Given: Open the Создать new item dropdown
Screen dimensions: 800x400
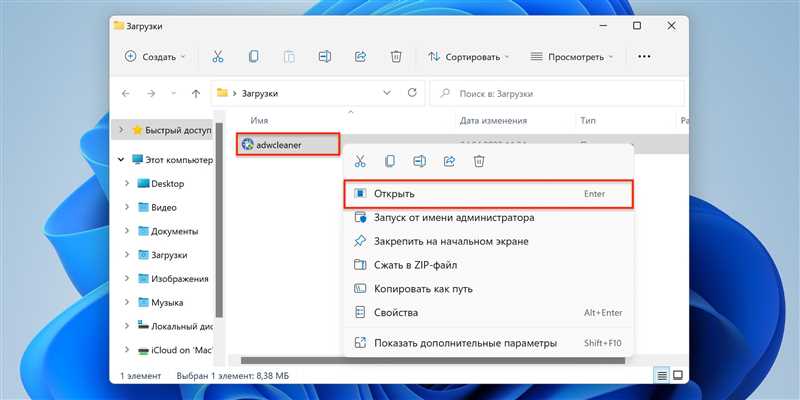Looking at the screenshot, I should coord(156,57).
